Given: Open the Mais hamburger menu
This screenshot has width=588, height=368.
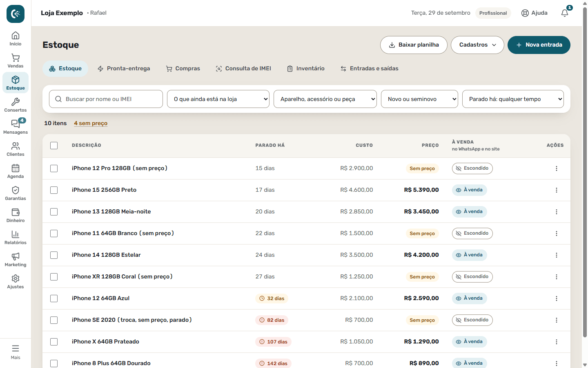Looking at the screenshot, I should [x=16, y=352].
